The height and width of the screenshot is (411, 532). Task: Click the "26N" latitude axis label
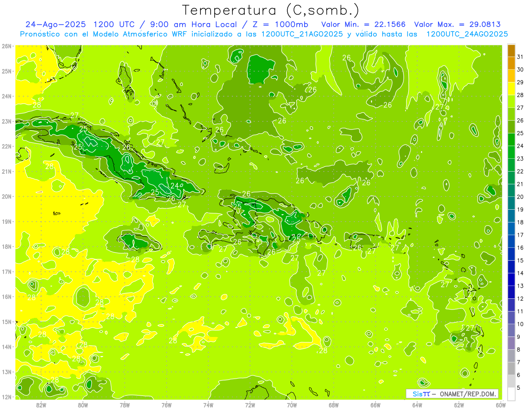pyautogui.click(x=7, y=46)
